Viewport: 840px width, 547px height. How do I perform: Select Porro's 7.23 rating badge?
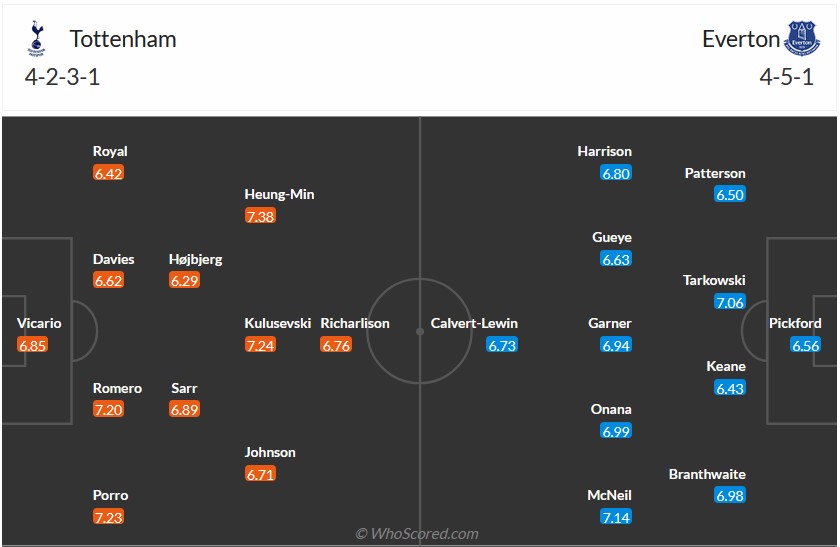point(108,517)
